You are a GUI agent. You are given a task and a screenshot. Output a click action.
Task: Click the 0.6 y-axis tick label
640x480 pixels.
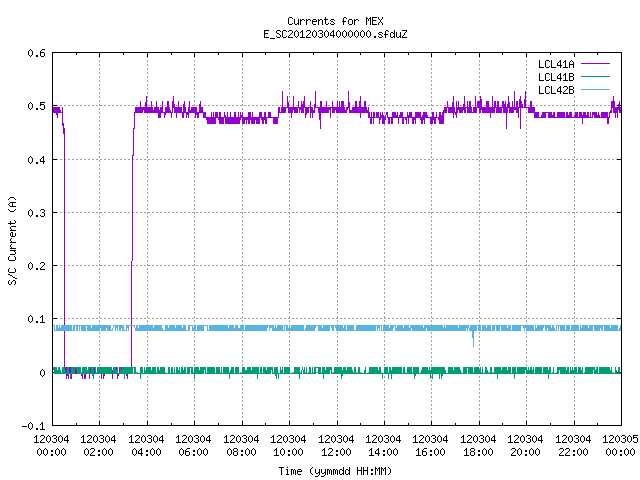tap(37, 53)
